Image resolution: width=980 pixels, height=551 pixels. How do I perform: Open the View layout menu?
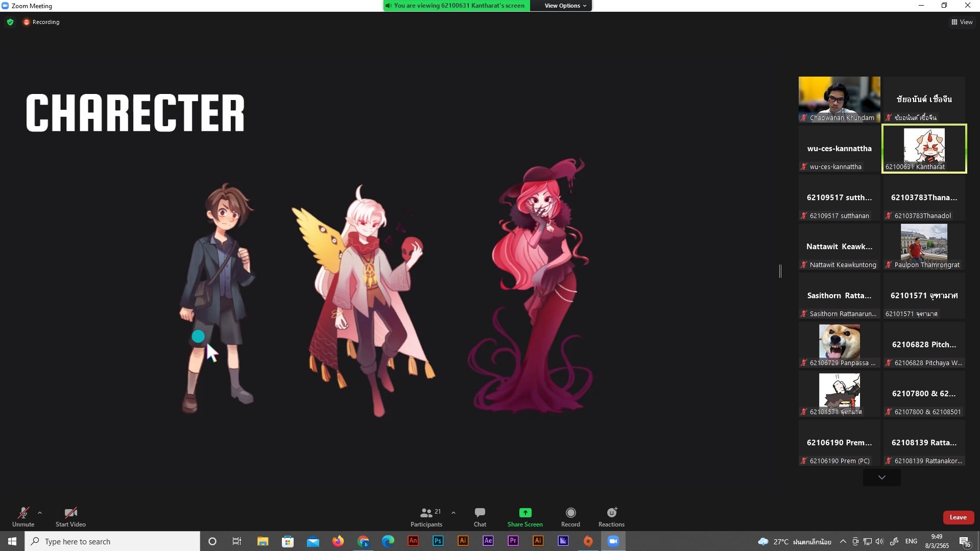(x=962, y=22)
